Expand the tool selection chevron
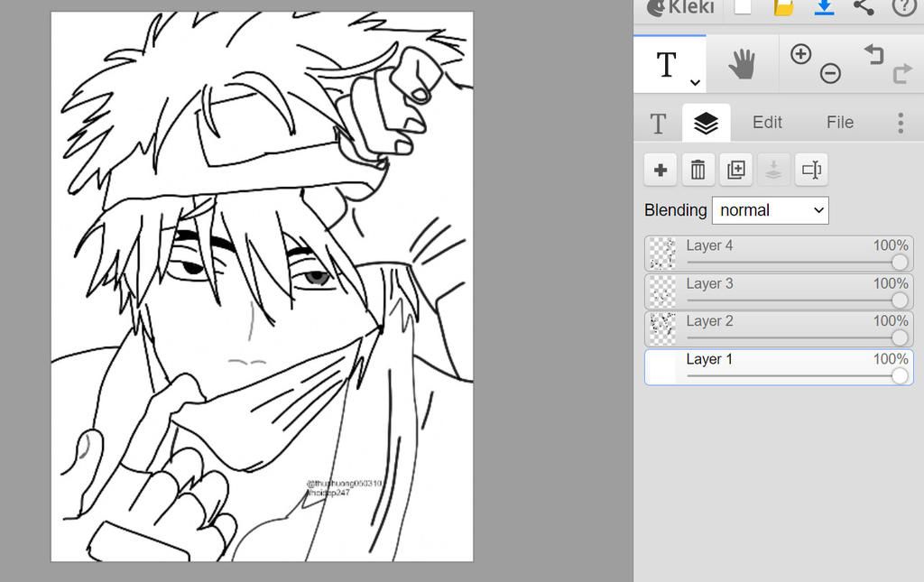924x582 pixels. (696, 82)
